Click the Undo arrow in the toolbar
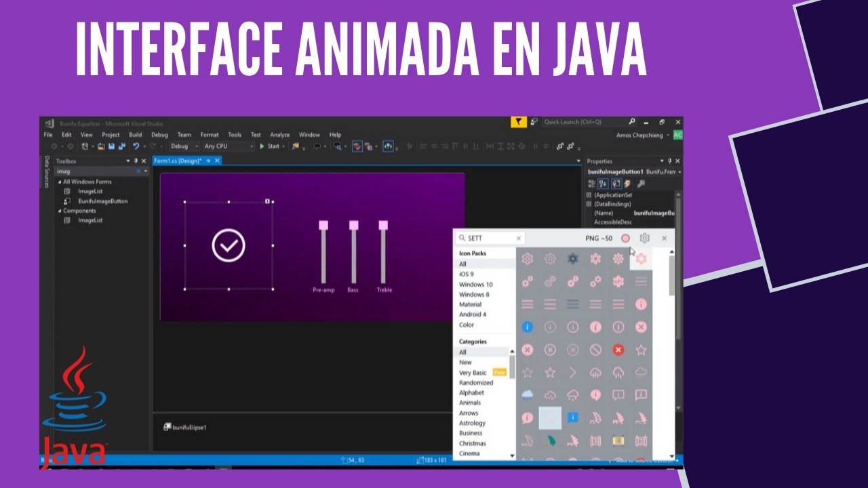 point(136,146)
